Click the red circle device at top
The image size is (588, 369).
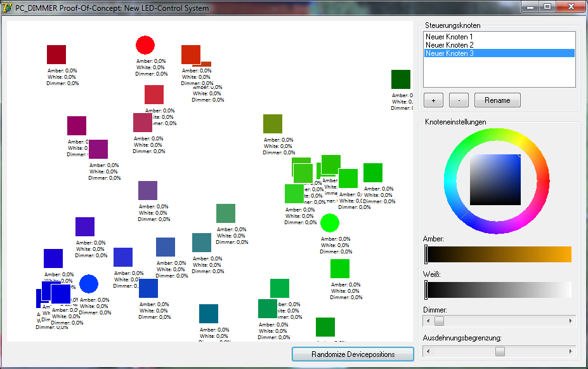click(145, 45)
